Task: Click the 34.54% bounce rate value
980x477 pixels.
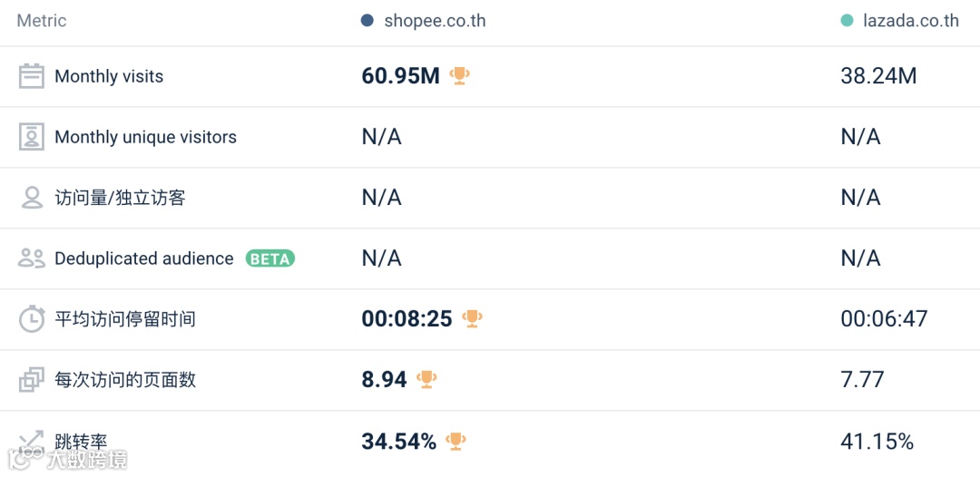Action: pyautogui.click(x=398, y=442)
